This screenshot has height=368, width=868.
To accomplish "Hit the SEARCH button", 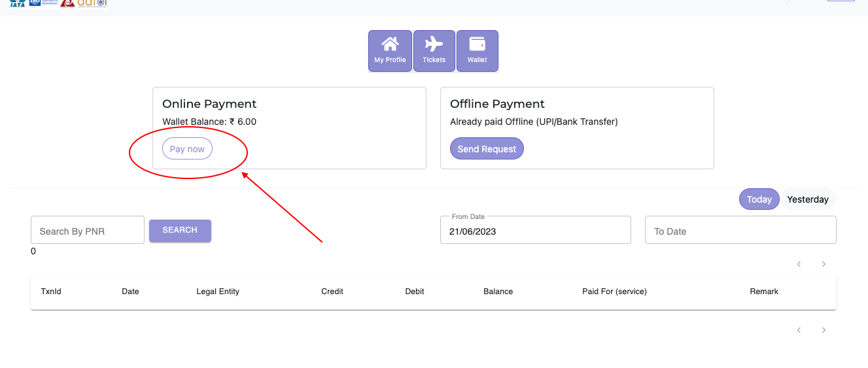I will pyautogui.click(x=180, y=230).
